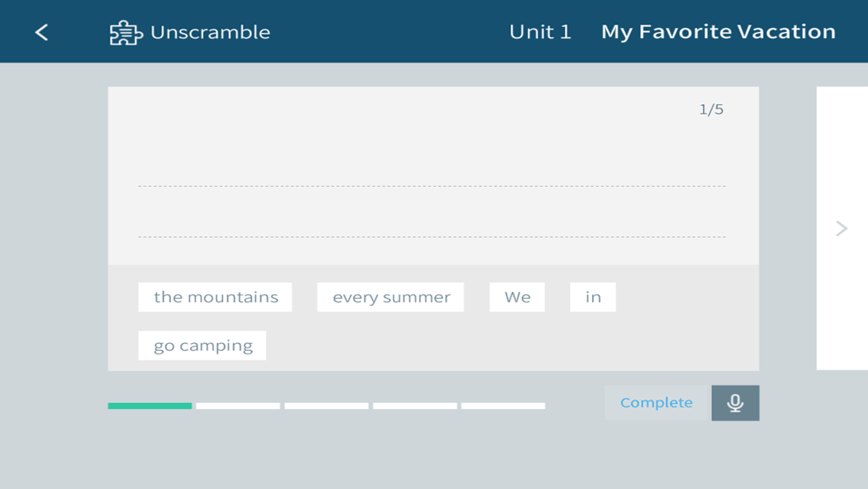
Task: Click the fourth progress bar segment
Action: 415,406
